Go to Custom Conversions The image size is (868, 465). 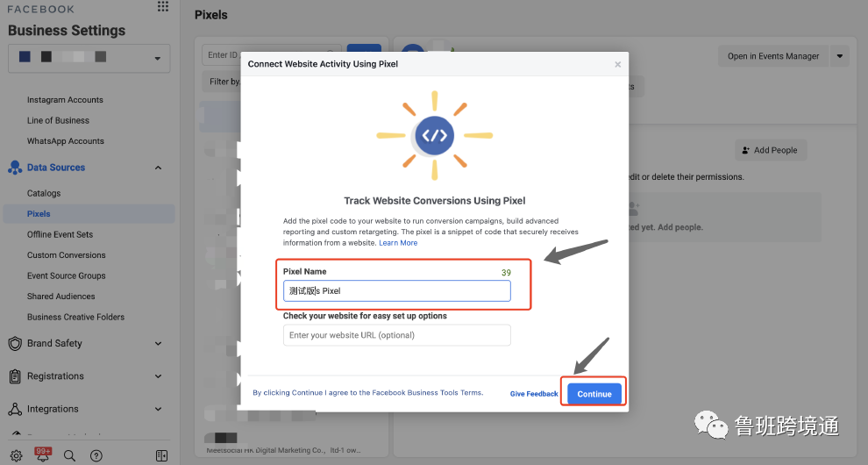pos(67,255)
